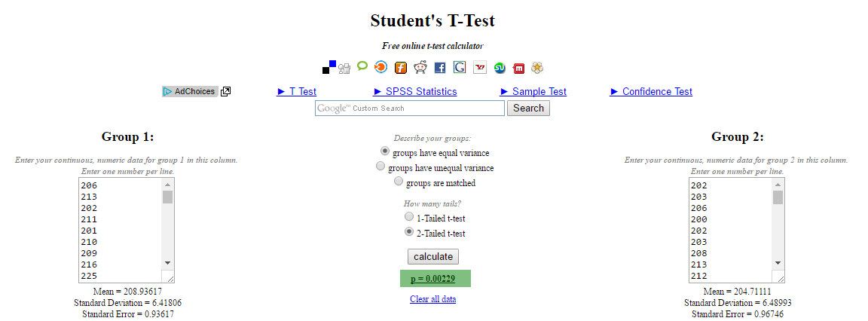The image size is (868, 321).
Task: Bookmark with Google icon
Action: 460,68
